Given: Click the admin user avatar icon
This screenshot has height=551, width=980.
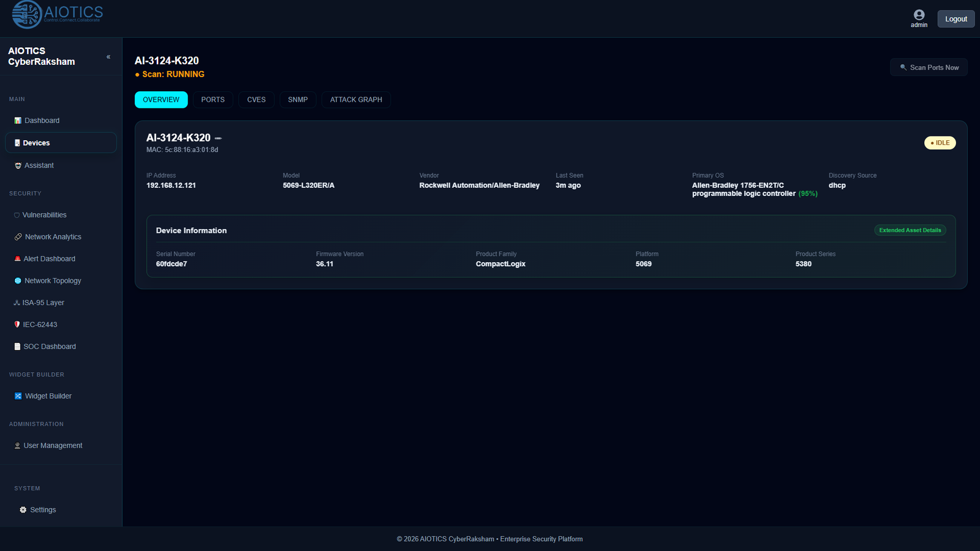Looking at the screenshot, I should pos(919,15).
